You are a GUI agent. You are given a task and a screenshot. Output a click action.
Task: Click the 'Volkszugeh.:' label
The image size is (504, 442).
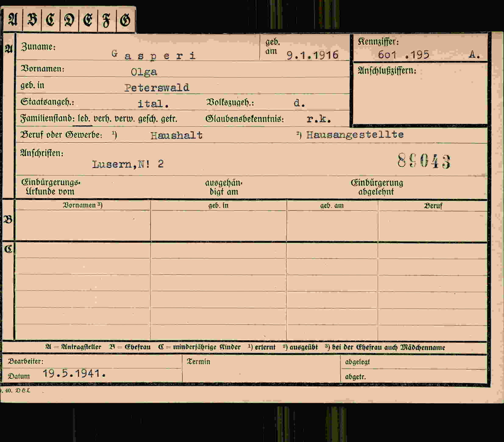230,103
